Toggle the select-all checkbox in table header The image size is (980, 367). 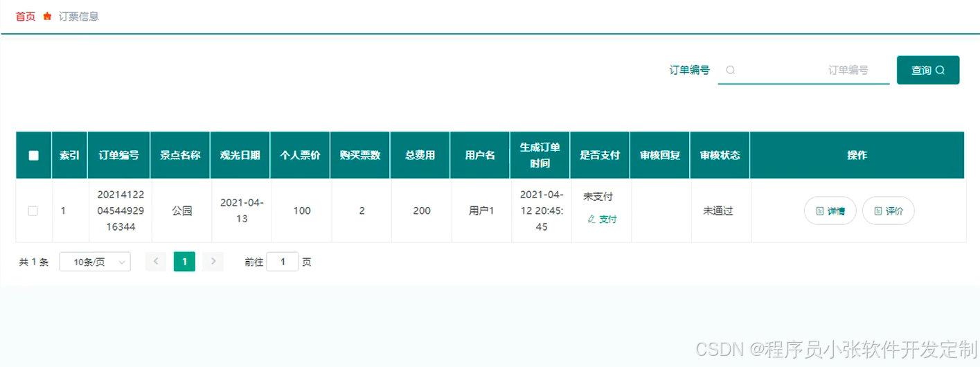click(x=33, y=155)
